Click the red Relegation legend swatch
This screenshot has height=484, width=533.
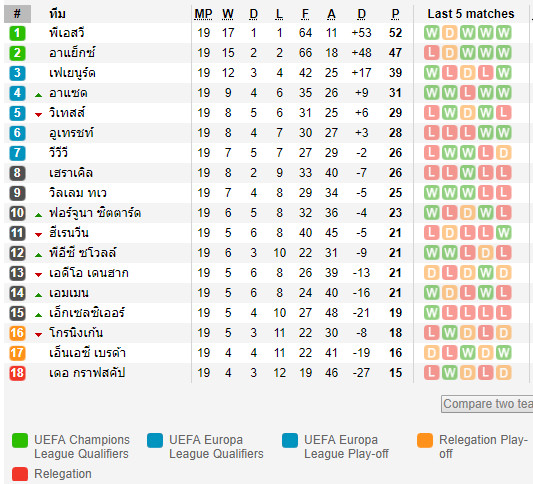pos(20,474)
